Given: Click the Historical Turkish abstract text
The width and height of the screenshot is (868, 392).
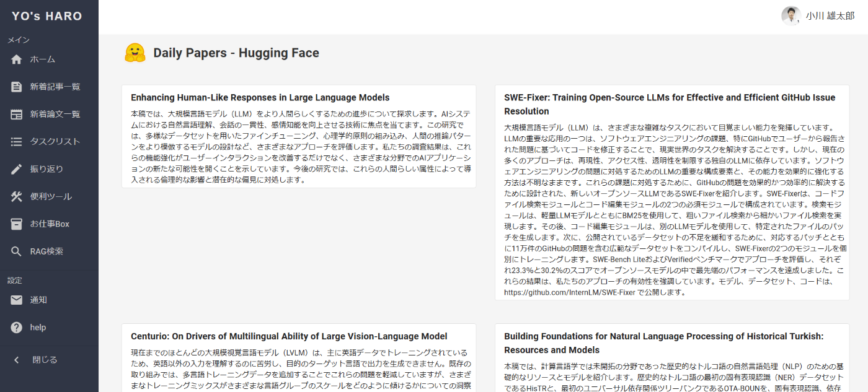Looking at the screenshot, I should click(x=672, y=377).
